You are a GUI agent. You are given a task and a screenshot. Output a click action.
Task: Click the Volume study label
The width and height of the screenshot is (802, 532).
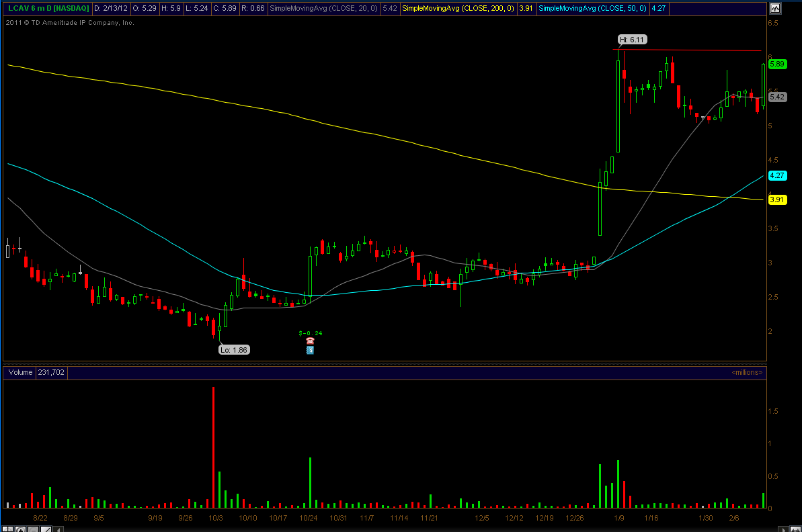(20, 373)
